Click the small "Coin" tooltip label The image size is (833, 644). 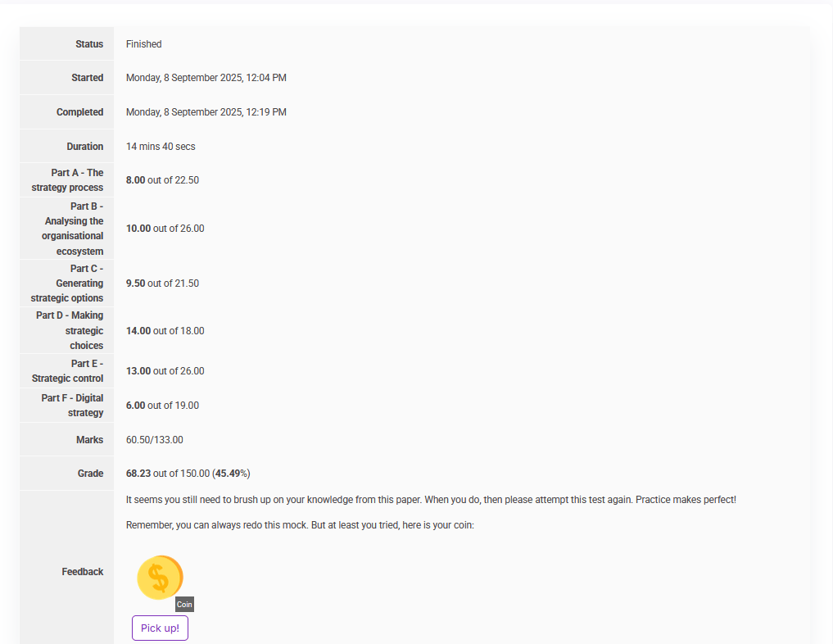click(184, 605)
